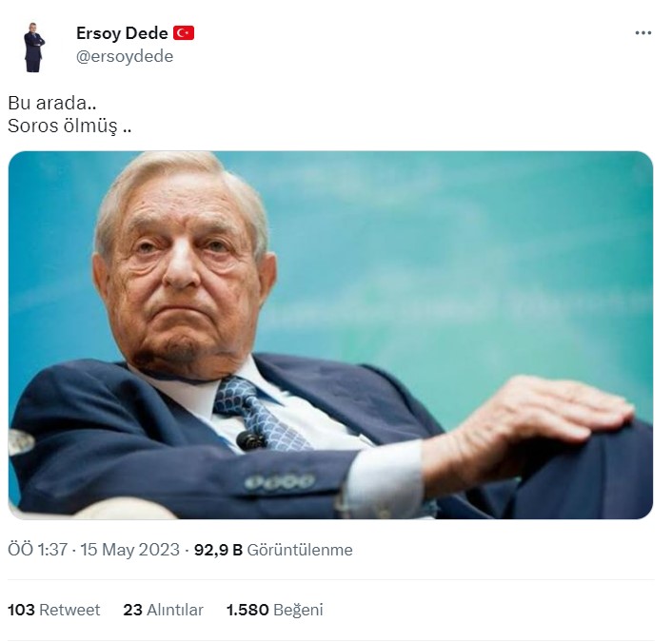Open the Ersoy Dede display name link

(122, 33)
